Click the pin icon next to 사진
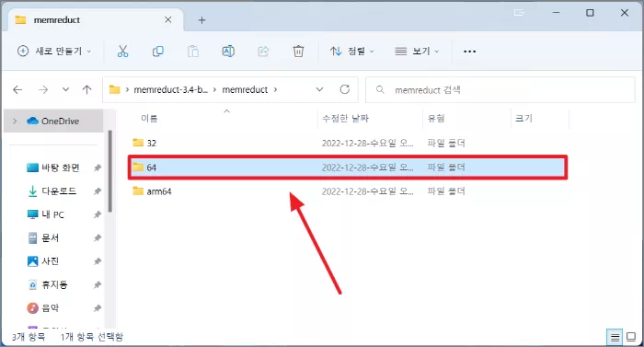The width and height of the screenshot is (644, 347). pyautogui.click(x=98, y=261)
